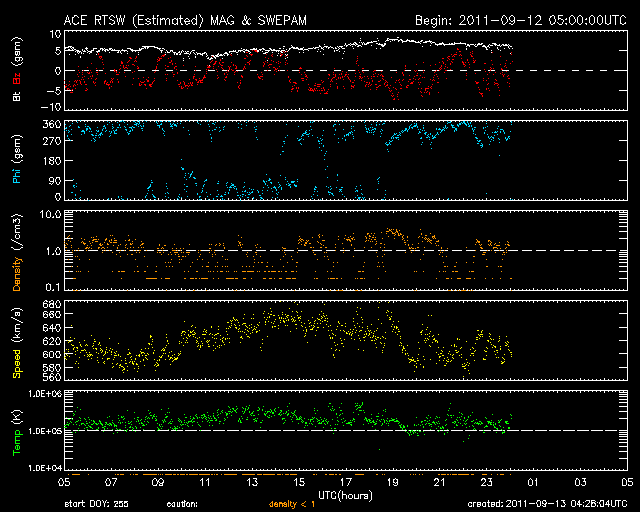Click the '19' hour tick label
Viewport: 640px width, 512px height.
[393, 483]
